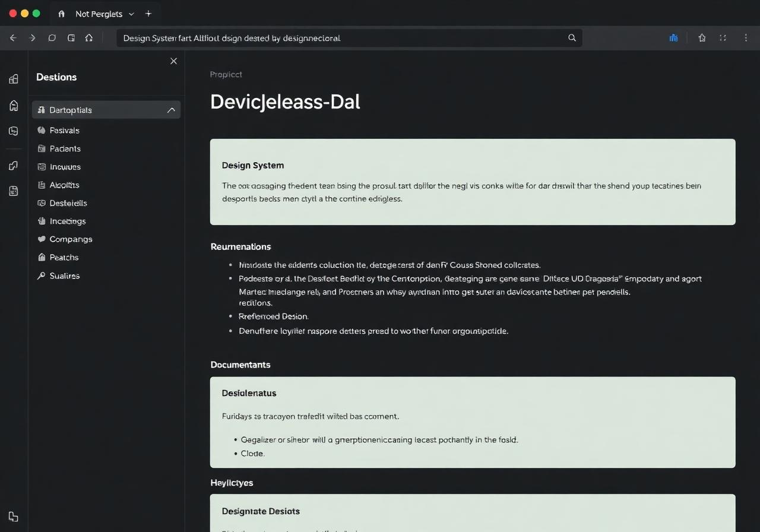The image size is (760, 532).
Task: Click the folder icon beside Padients
Action: click(42, 149)
